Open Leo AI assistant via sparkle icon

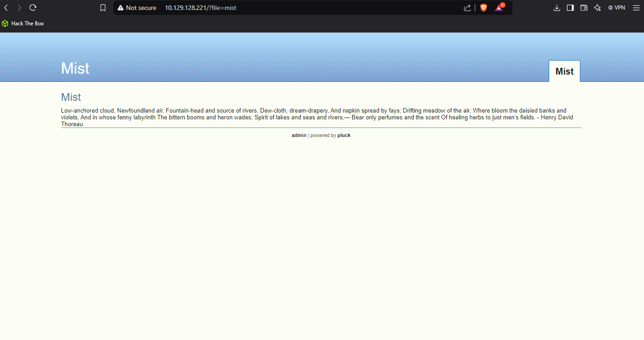597,8
